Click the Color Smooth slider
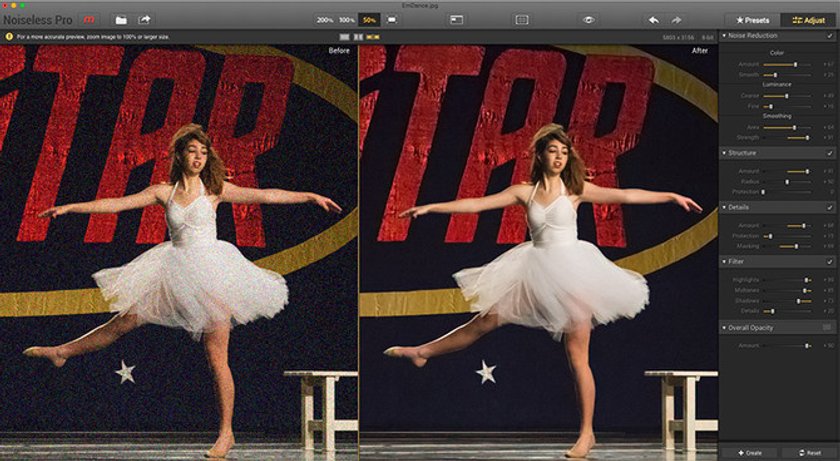 point(786,75)
